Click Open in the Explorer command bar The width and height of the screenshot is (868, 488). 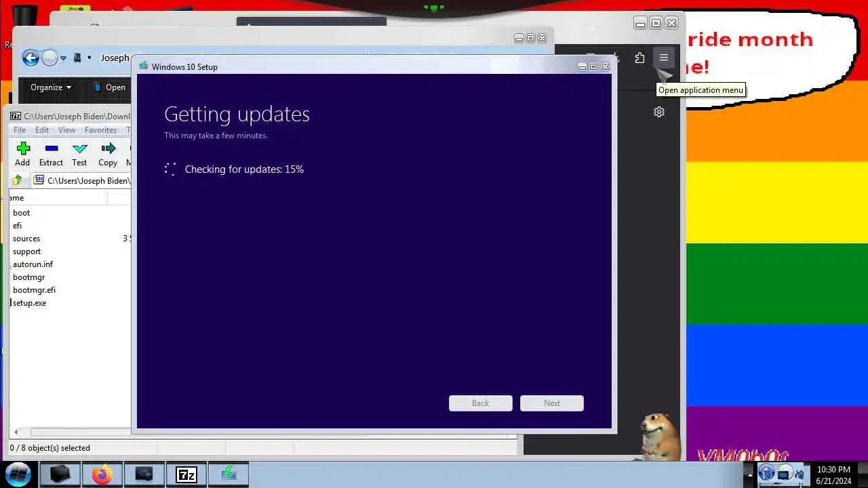[x=109, y=87]
